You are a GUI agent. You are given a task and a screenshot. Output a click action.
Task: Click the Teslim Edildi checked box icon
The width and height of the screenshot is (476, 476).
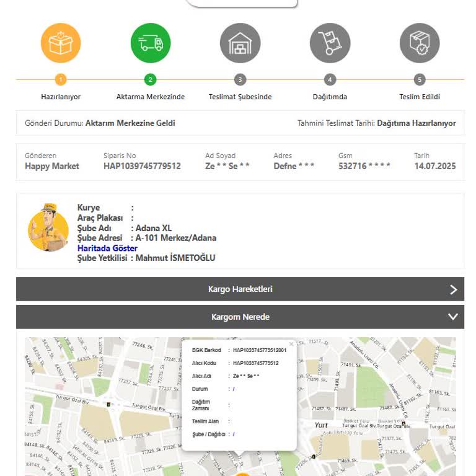coord(420,43)
